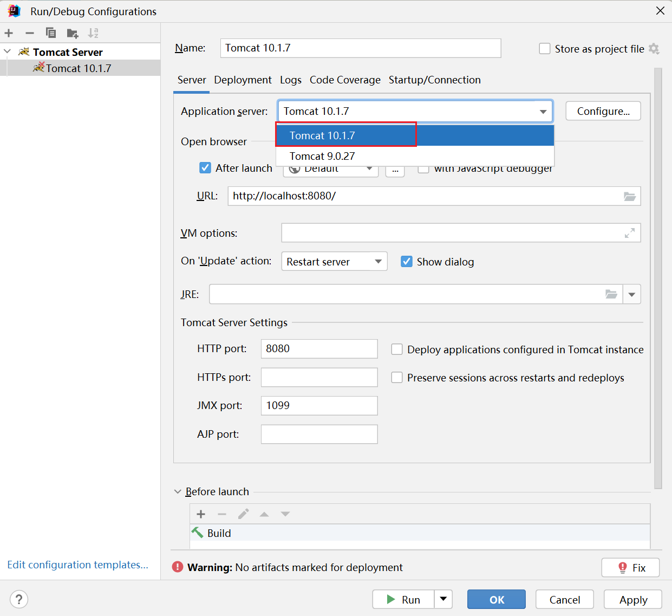Focus the HTTP port field
The width and height of the screenshot is (672, 616).
click(319, 348)
